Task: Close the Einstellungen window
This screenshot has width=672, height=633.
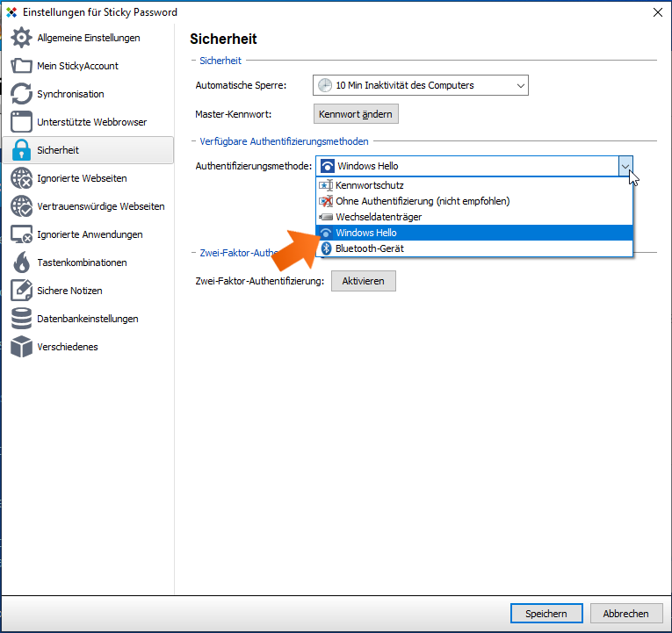Action: click(658, 12)
